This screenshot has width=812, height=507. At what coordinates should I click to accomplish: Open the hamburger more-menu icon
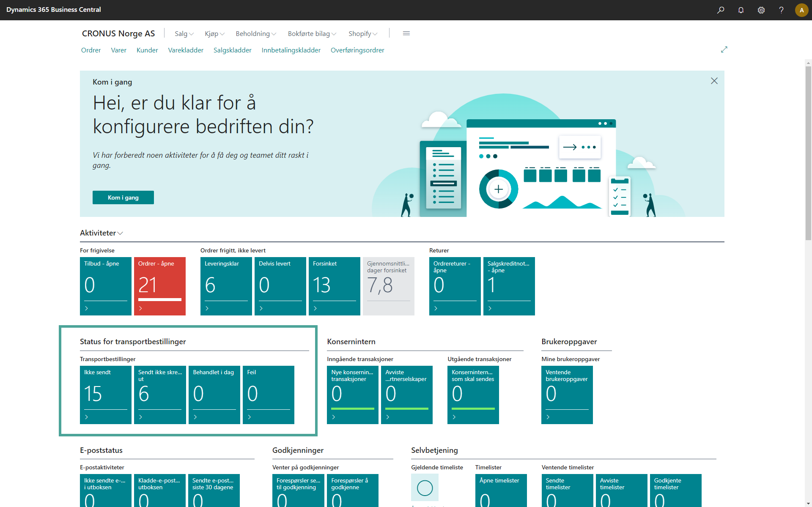[406, 33]
